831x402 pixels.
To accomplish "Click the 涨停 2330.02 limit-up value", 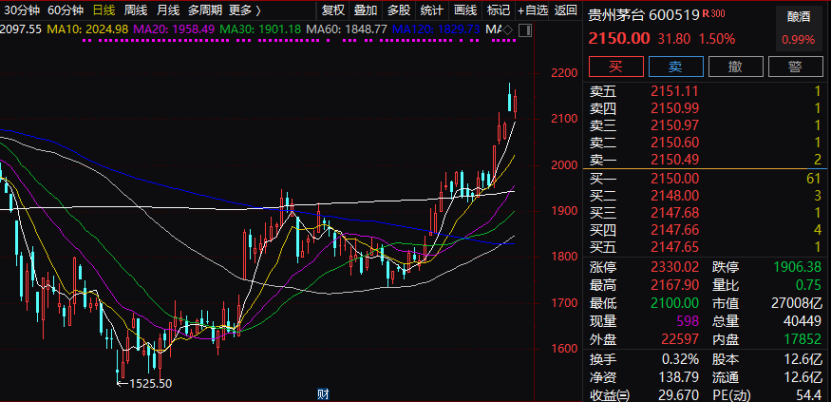I will tap(675, 267).
